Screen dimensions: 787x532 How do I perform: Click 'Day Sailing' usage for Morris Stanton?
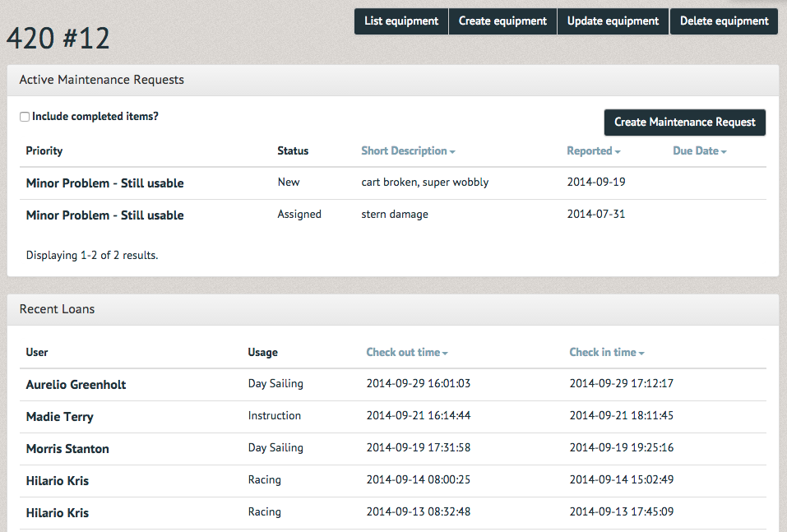coord(275,447)
